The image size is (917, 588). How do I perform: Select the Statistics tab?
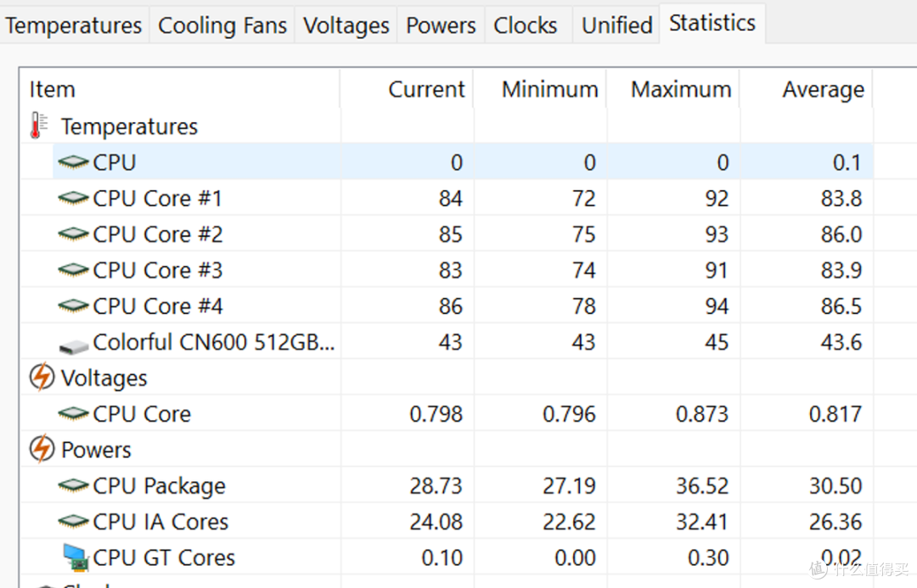[x=712, y=24]
